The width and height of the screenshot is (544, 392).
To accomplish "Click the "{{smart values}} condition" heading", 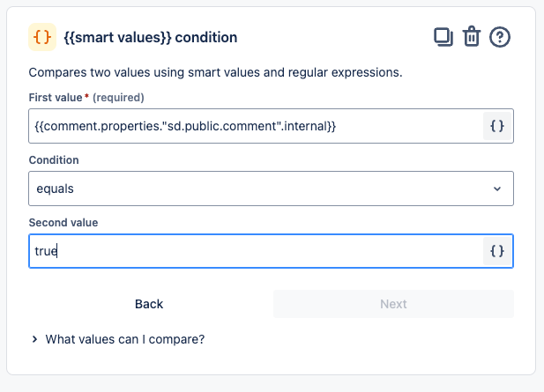I will [151, 38].
